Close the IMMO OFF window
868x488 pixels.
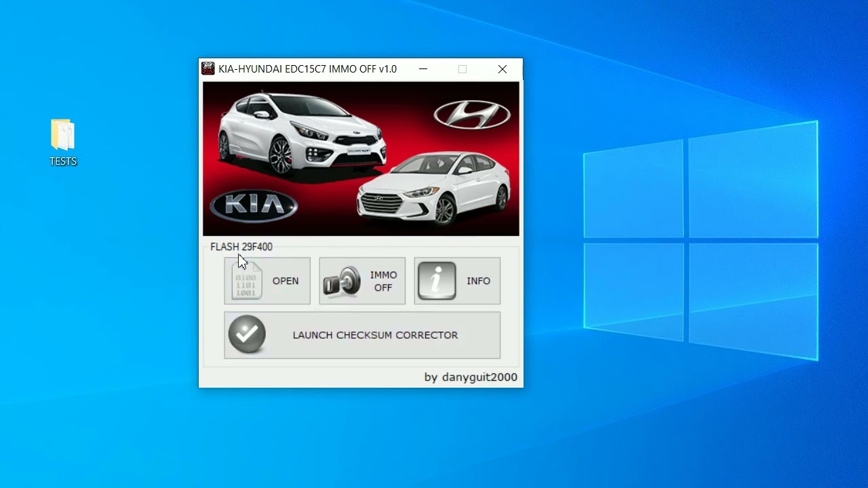pos(502,69)
